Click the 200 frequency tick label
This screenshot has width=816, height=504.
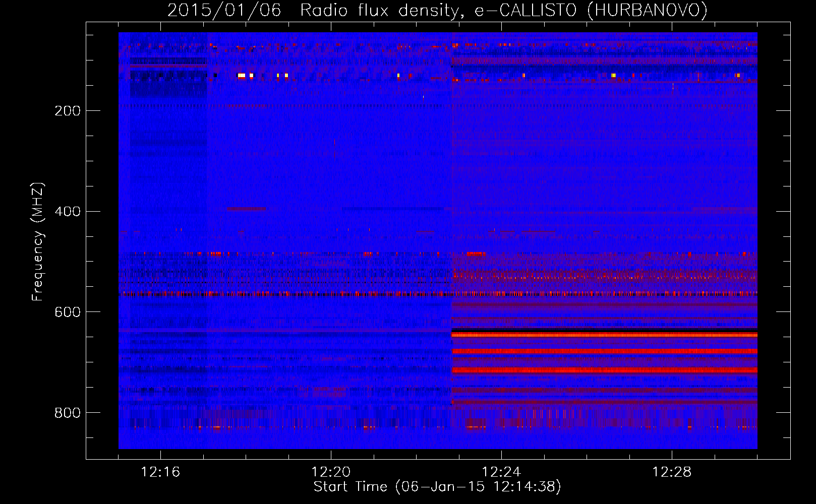click(x=68, y=111)
